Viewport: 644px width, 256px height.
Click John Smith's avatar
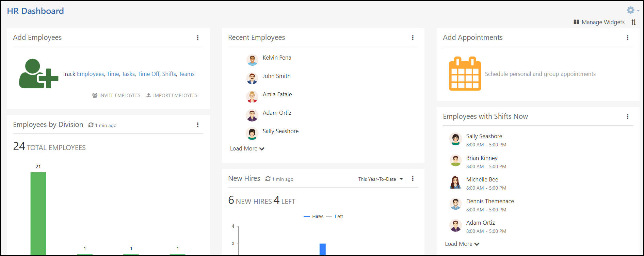coord(252,78)
